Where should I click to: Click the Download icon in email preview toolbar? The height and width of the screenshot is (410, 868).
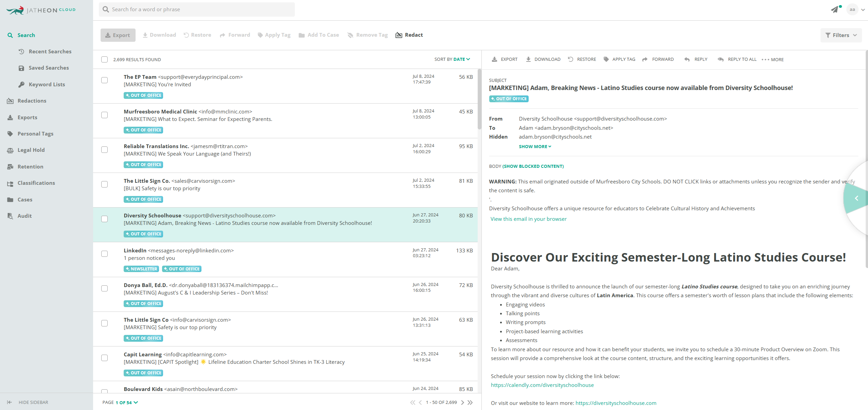tap(528, 59)
